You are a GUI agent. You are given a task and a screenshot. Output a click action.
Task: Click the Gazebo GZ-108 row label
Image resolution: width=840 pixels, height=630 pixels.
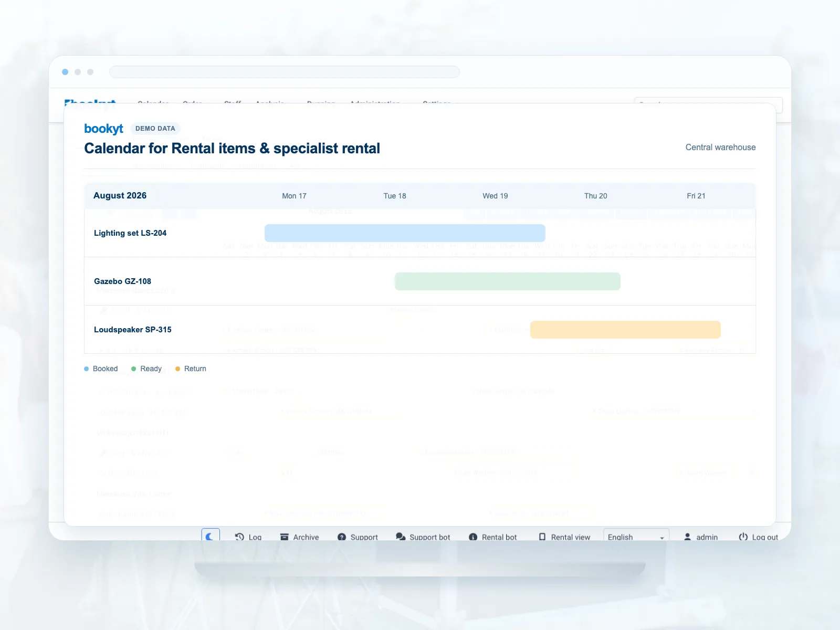coord(122,281)
